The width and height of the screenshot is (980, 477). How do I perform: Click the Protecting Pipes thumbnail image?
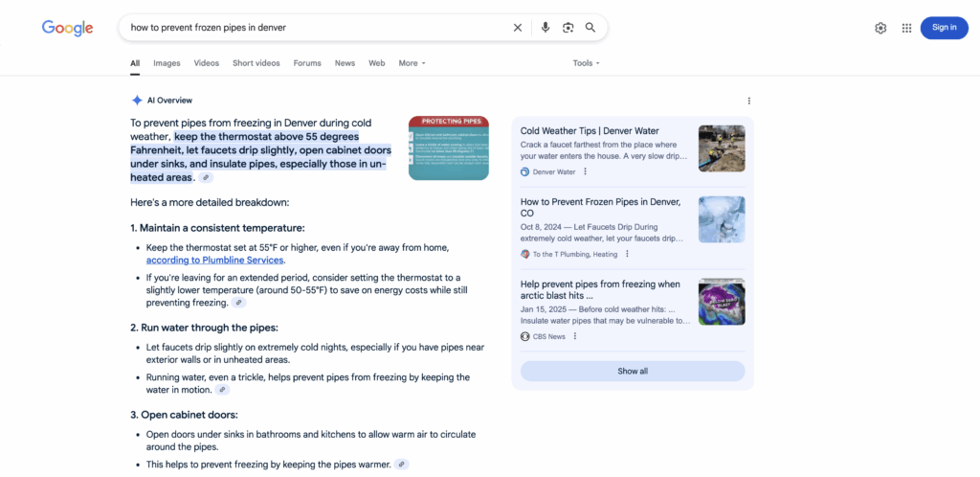point(448,148)
